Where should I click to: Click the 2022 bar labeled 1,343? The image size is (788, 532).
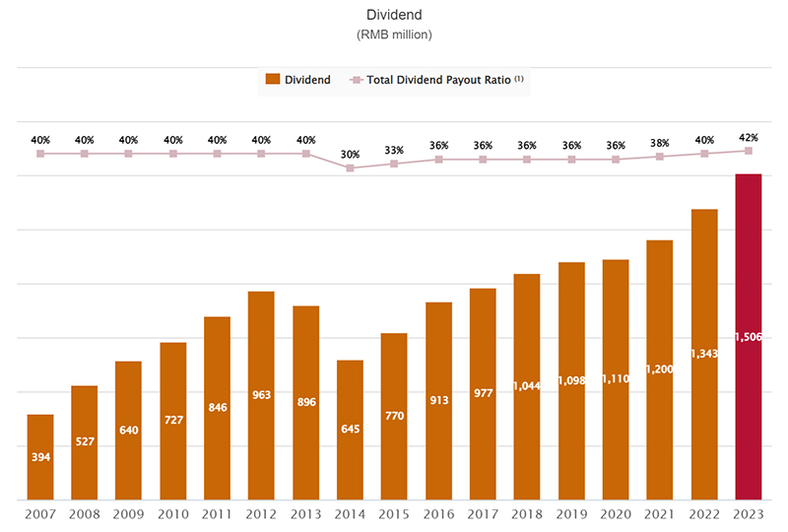coord(704,355)
